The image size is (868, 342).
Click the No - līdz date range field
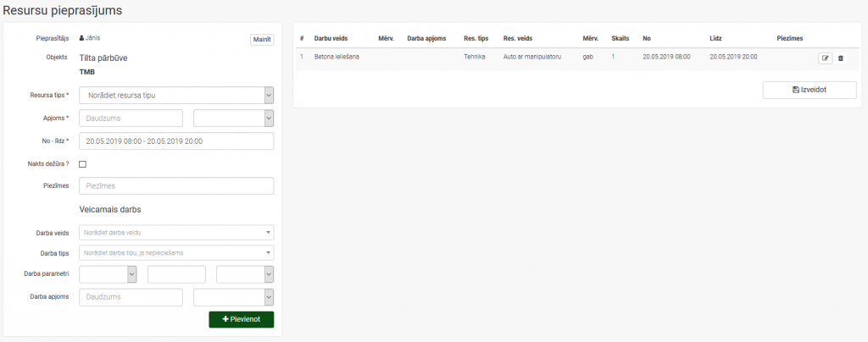click(176, 141)
